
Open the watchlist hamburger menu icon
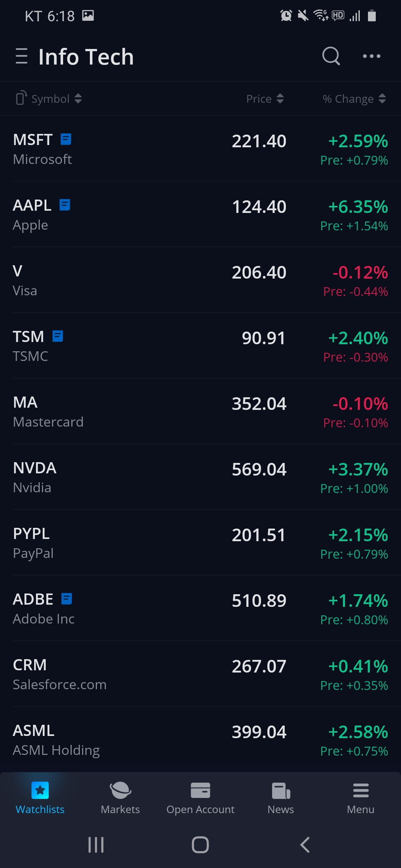tap(22, 56)
